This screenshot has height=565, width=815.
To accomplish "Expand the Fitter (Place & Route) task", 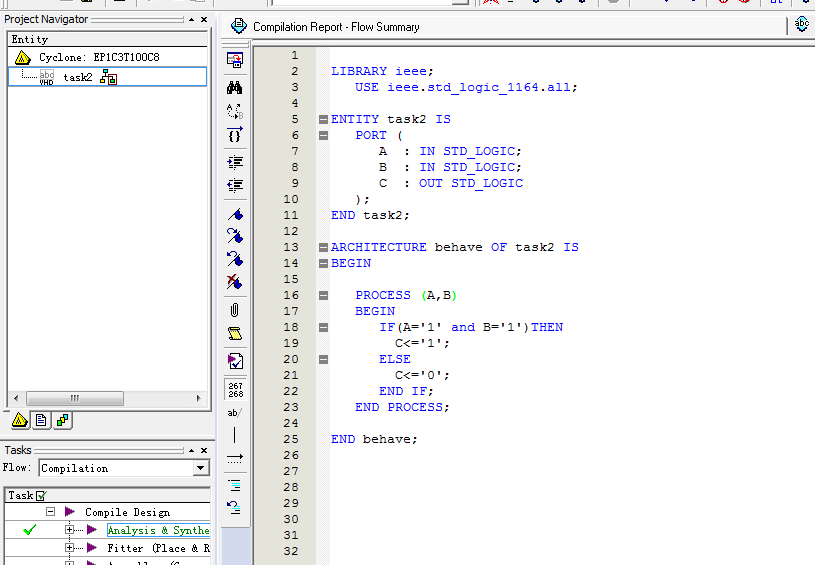I will click(69, 548).
